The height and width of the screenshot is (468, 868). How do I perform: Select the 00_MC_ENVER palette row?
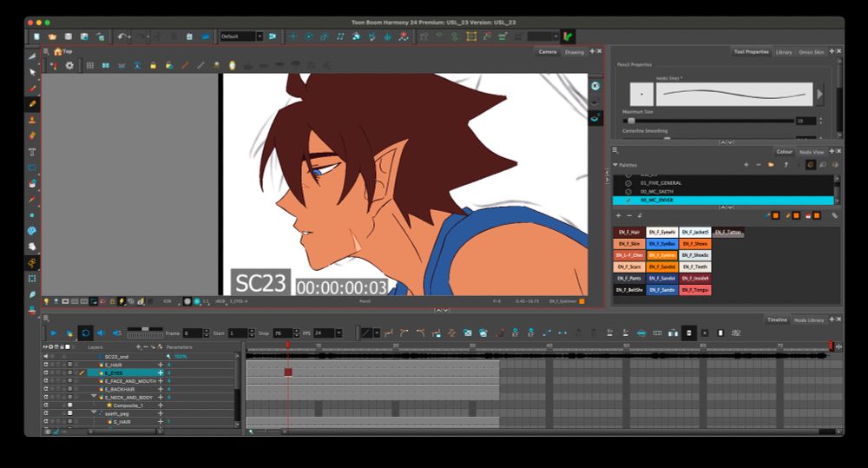(723, 200)
